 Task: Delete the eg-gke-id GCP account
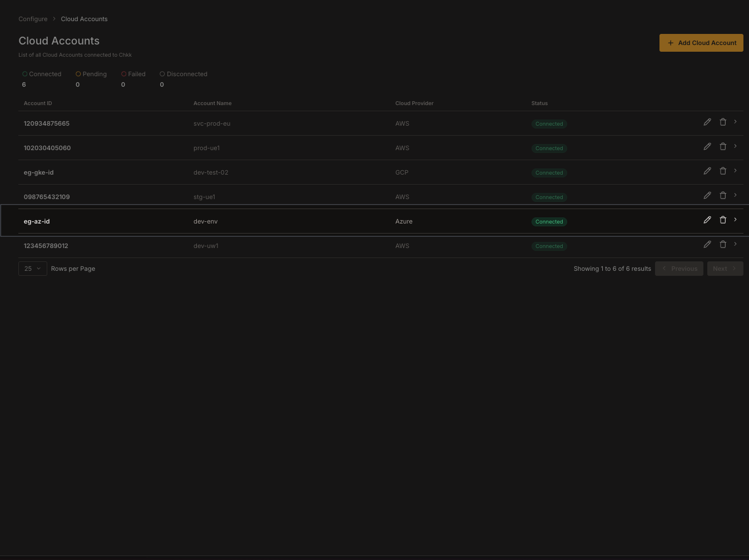point(723,171)
